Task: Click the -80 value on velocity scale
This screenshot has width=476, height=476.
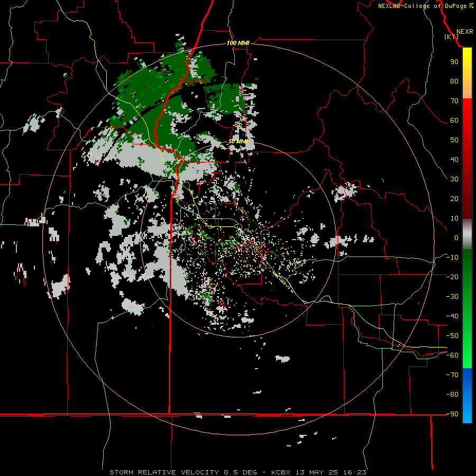Action: click(x=452, y=395)
